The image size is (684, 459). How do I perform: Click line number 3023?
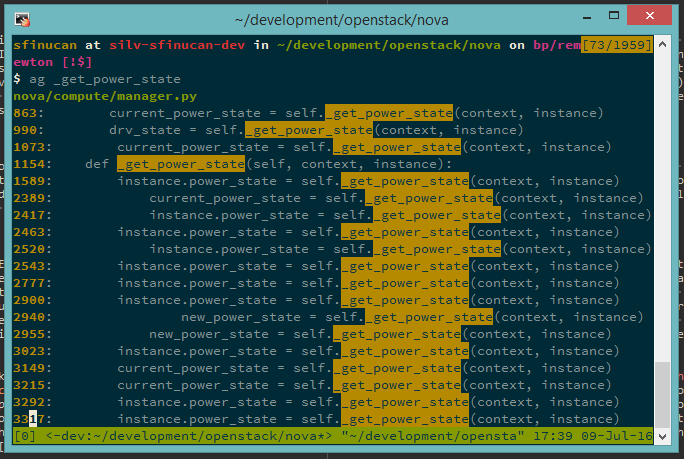[29, 352]
